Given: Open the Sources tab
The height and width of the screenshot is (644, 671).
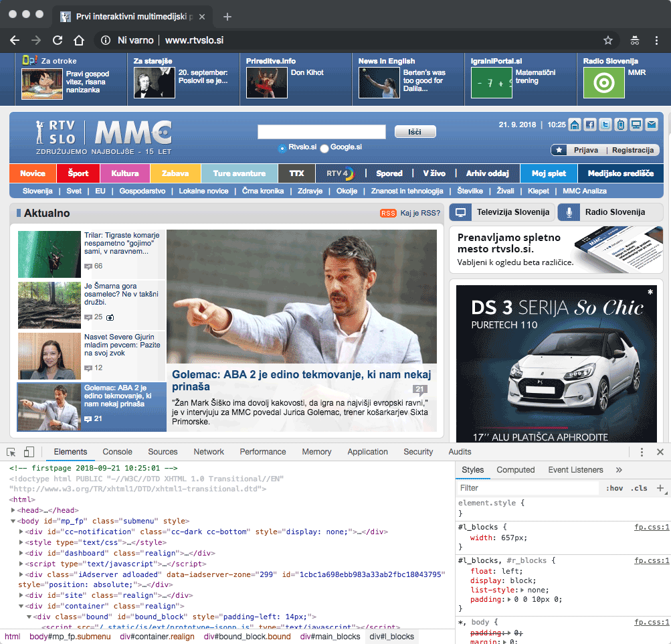Looking at the screenshot, I should click(163, 452).
